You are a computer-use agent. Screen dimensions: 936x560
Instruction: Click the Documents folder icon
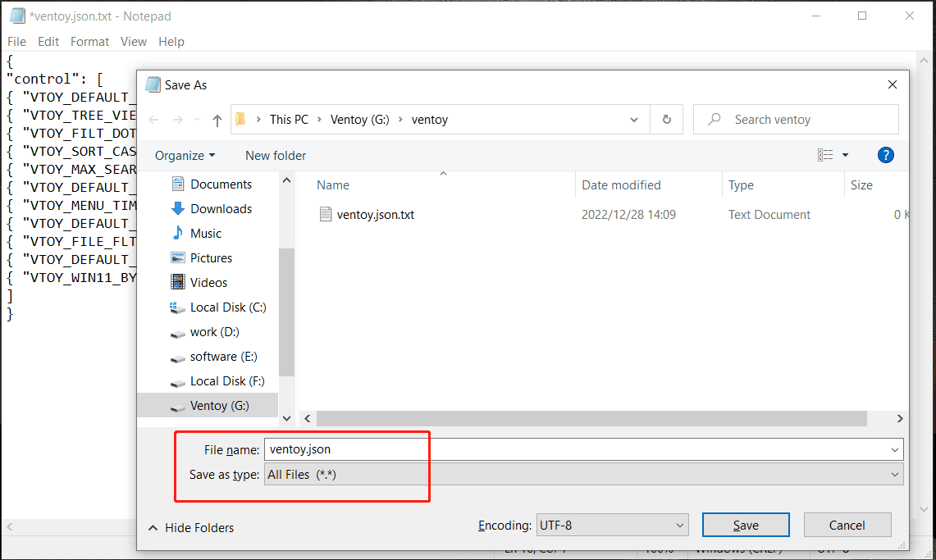pyautogui.click(x=177, y=184)
